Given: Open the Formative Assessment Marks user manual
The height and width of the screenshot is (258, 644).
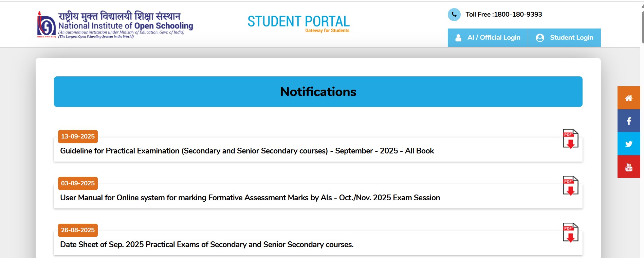Looking at the screenshot, I should coord(250,197).
